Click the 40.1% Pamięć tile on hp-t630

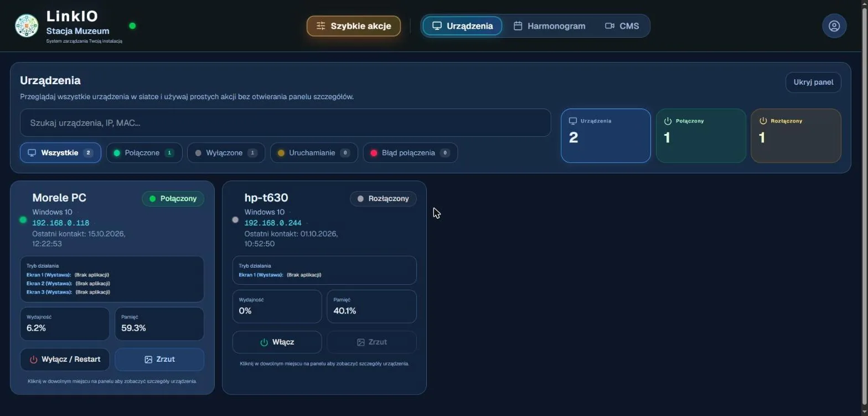point(371,306)
